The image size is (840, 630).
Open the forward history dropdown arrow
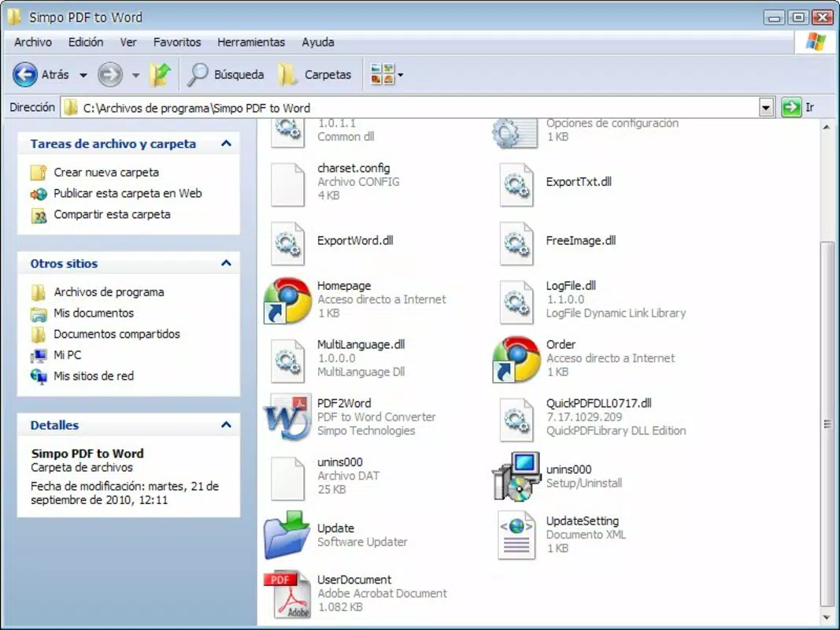[136, 75]
